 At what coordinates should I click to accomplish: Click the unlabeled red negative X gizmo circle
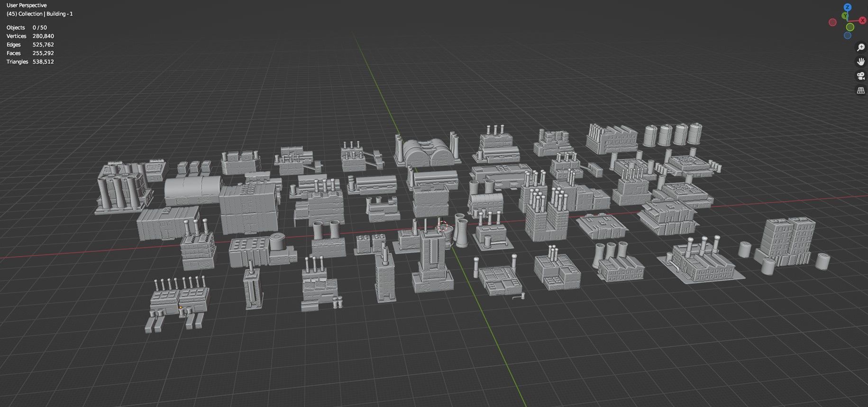tap(832, 22)
